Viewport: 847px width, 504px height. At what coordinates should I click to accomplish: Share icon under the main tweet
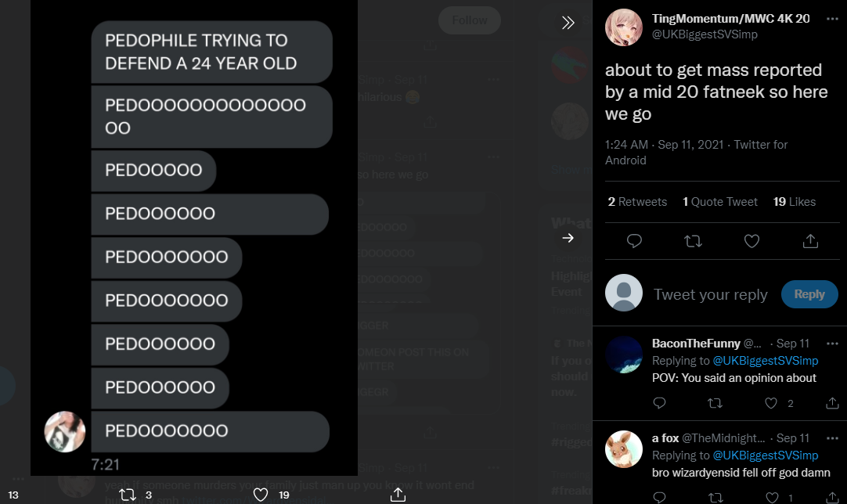tap(810, 241)
